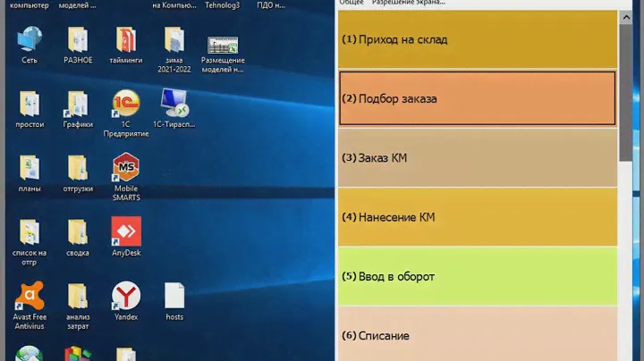Image resolution: width=644 pixels, height=361 pixels.
Task: Select the 1С-Тирасп remote desktop icon
Action: pos(174,105)
